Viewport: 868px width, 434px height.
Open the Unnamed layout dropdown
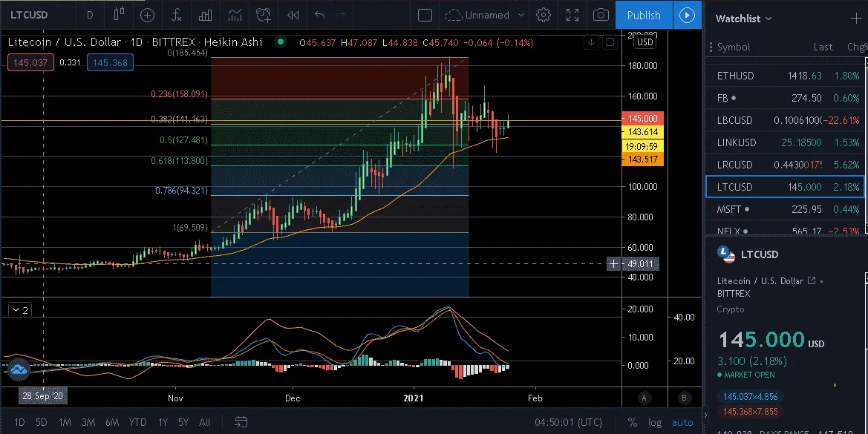(485, 15)
